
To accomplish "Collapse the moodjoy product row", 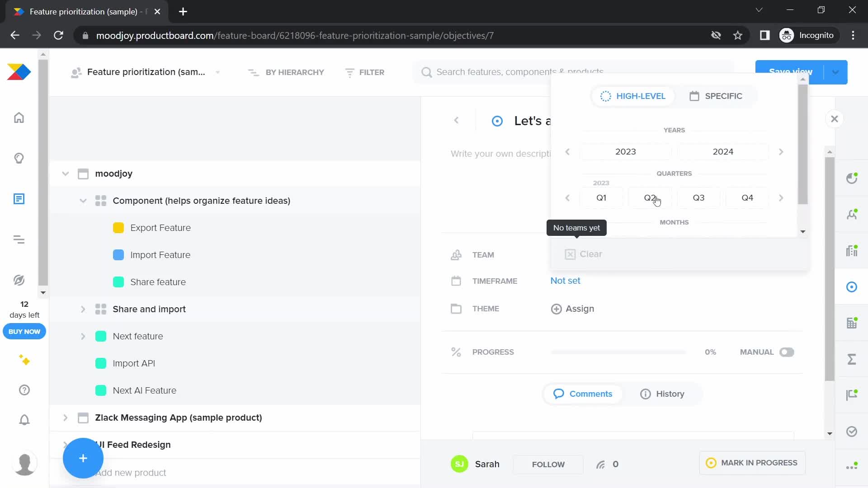I will click(x=66, y=174).
